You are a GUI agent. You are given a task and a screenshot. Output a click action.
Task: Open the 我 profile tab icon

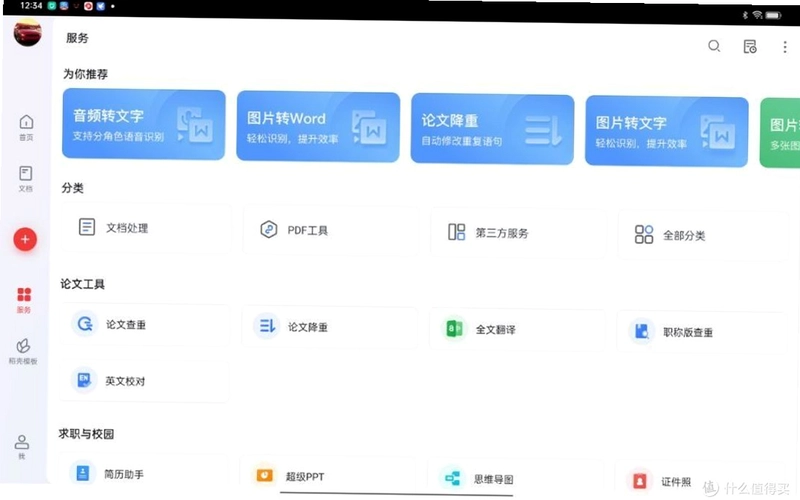(21, 446)
